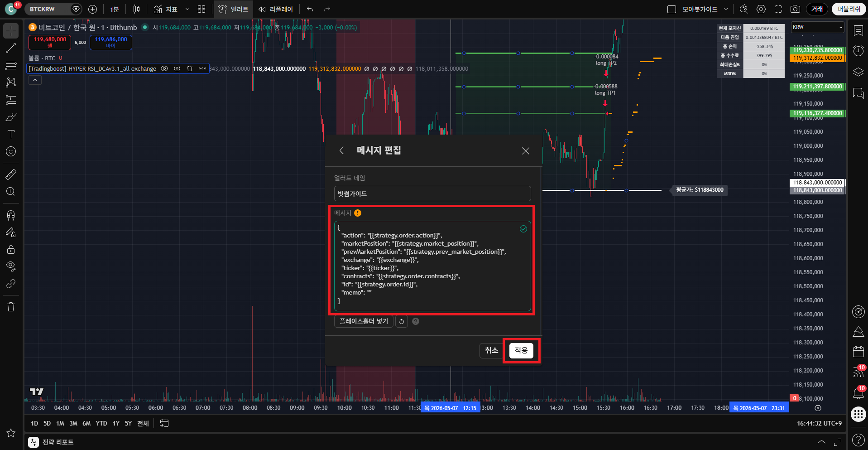Viewport: 868px width, 450px height.
Task: Click the 플레이스홀더 넣기 button
Action: point(364,321)
